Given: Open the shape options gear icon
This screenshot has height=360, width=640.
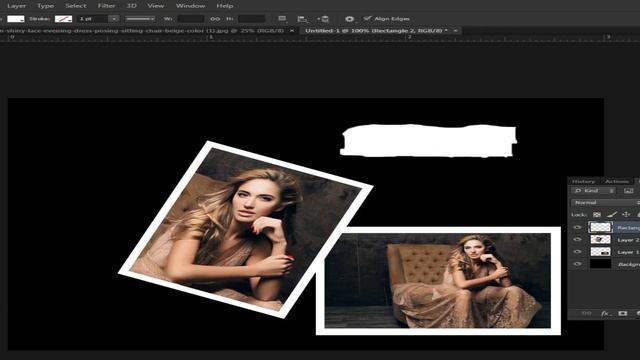Looking at the screenshot, I should (x=349, y=19).
